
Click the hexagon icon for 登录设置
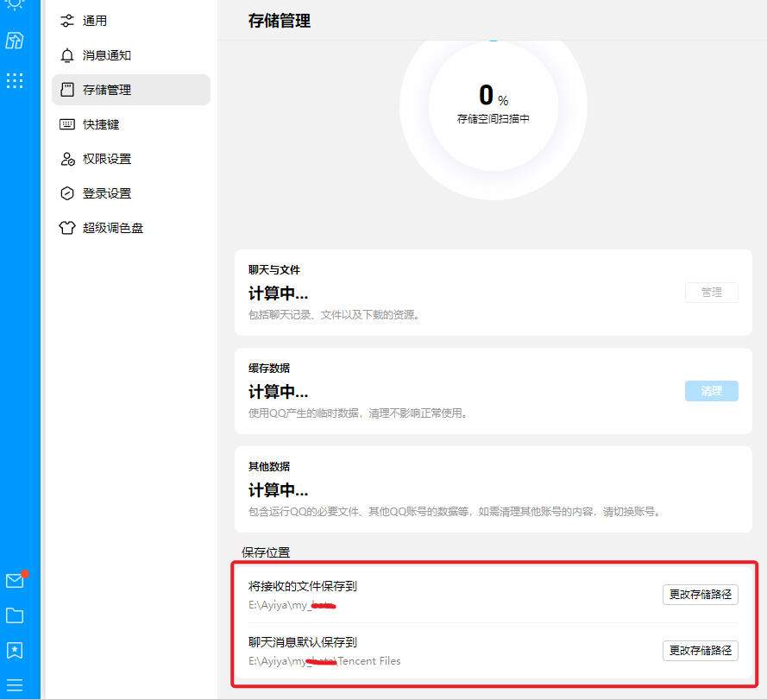67,193
